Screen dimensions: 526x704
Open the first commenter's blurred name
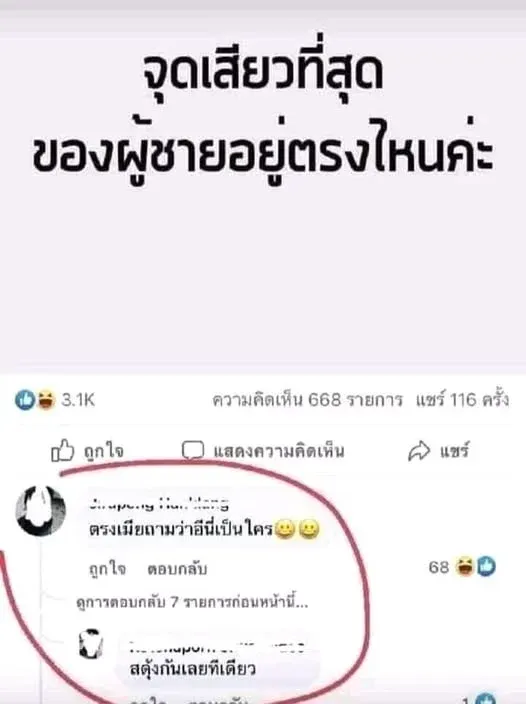coord(159,504)
